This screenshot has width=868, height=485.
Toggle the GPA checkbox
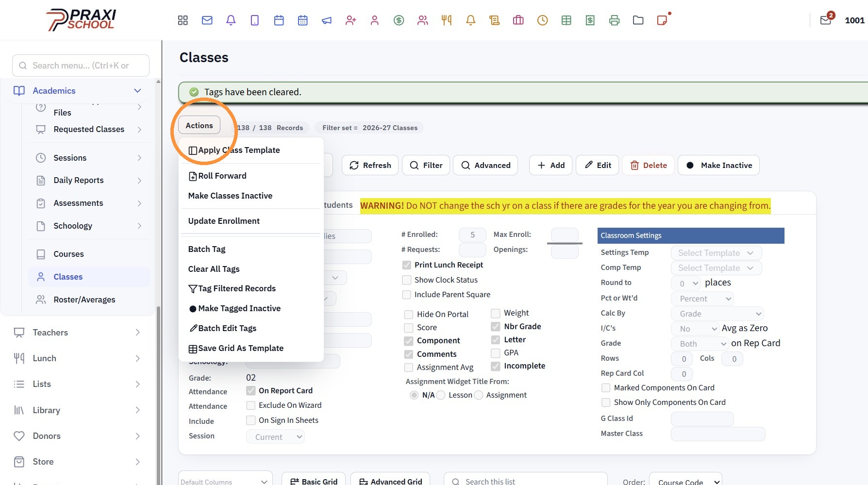click(496, 353)
